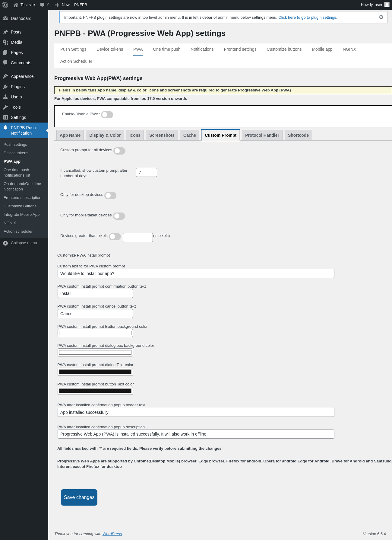Open the One time push tab

(x=167, y=49)
